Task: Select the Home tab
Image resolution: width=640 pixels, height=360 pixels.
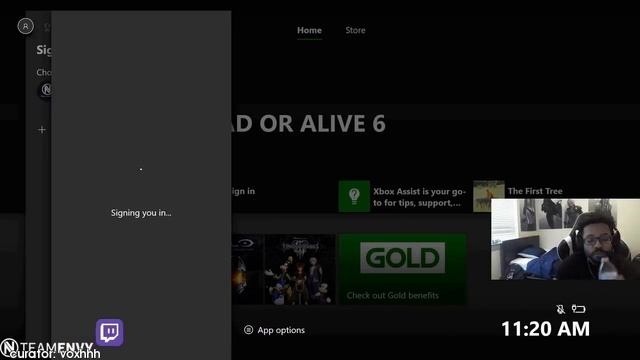Action: point(309,30)
